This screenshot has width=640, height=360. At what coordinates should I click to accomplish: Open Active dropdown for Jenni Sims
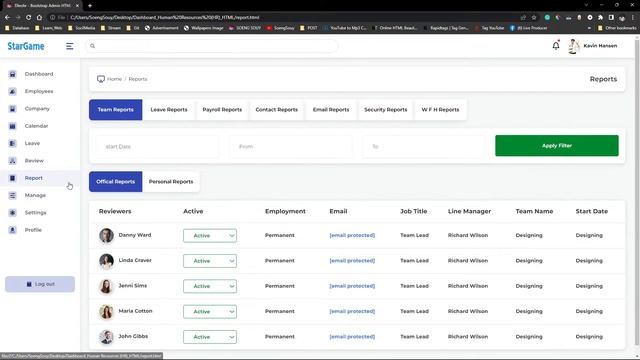click(x=210, y=286)
